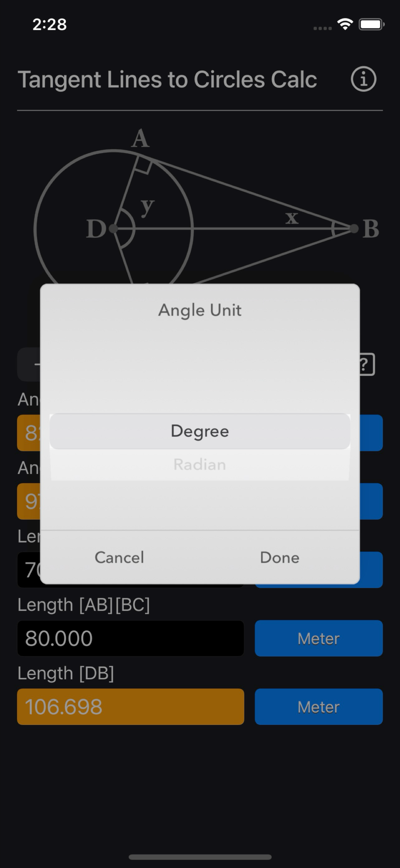Tap the Wi-Fi icon in the status bar
The width and height of the screenshot is (400, 868).
345,24
